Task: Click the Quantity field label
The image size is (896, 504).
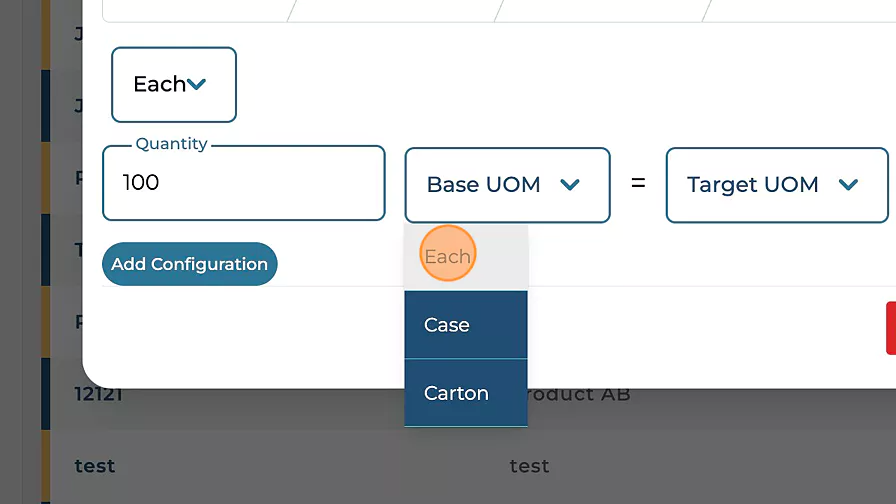Action: pyautogui.click(x=171, y=144)
